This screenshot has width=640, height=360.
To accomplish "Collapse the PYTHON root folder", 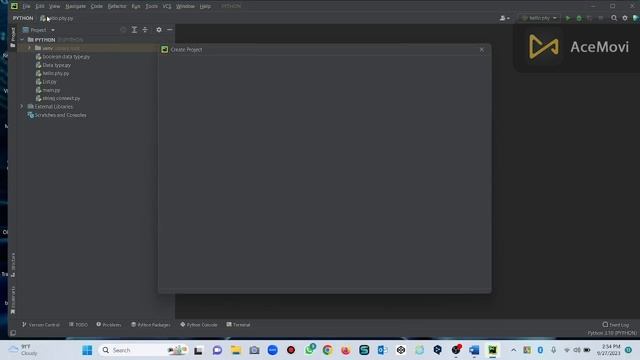I will 22,40.
